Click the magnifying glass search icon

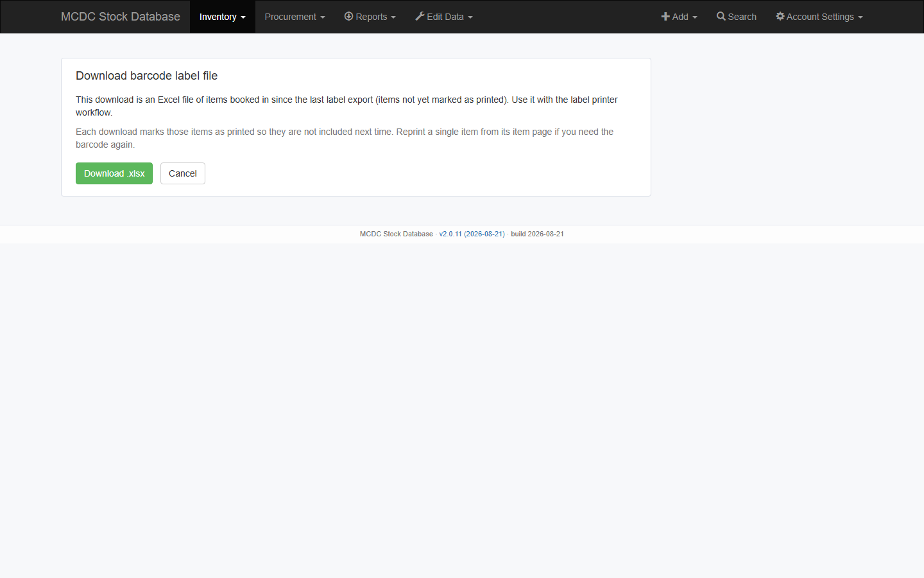tap(721, 16)
